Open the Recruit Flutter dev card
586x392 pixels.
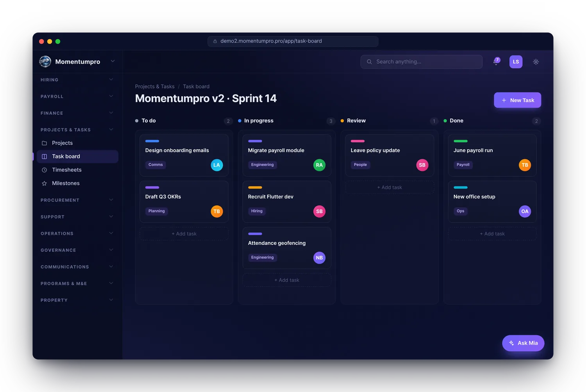(x=287, y=202)
